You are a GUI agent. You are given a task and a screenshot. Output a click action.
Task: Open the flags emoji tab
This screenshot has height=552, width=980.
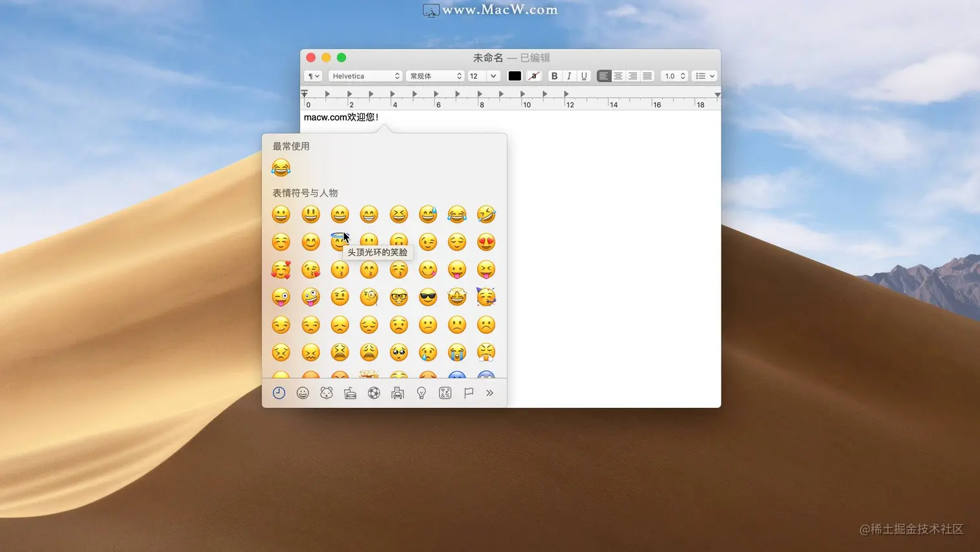(469, 393)
